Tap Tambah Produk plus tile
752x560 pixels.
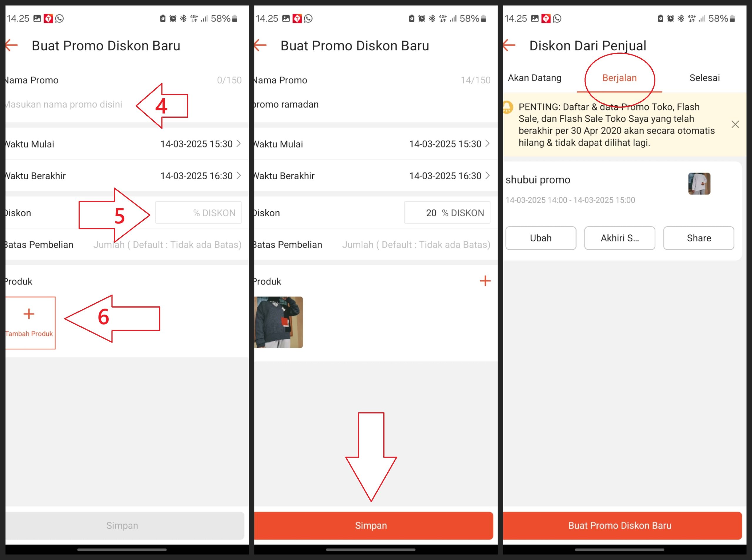(x=29, y=322)
